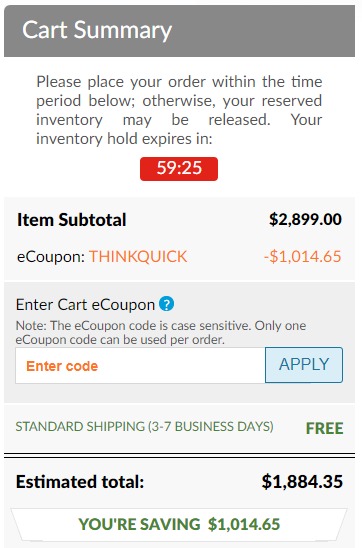The width and height of the screenshot is (362, 548).
Task: Click the Item Subtotal label
Action: click(x=72, y=220)
